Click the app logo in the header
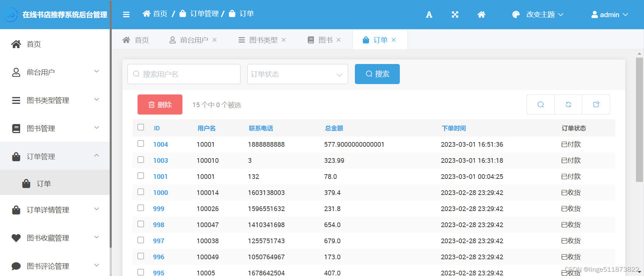Image resolution: width=644 pixels, height=276 pixels. (x=10, y=14)
